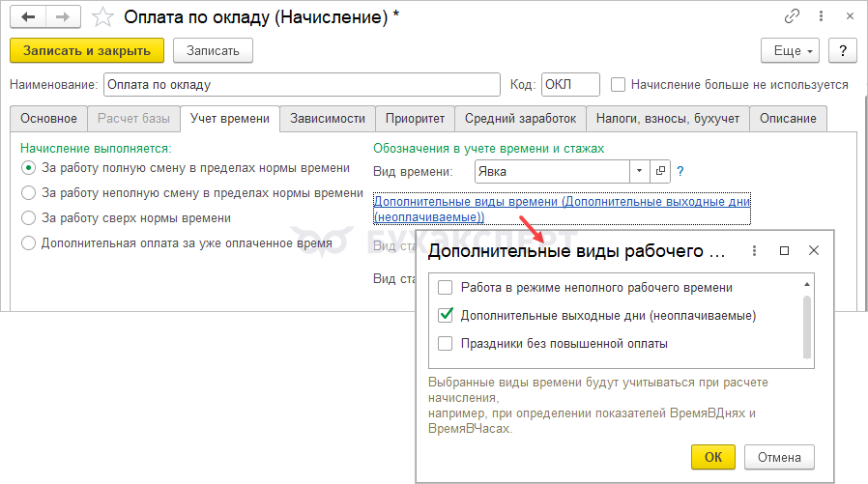
Task: Click the Наименование text field
Action: point(301,85)
